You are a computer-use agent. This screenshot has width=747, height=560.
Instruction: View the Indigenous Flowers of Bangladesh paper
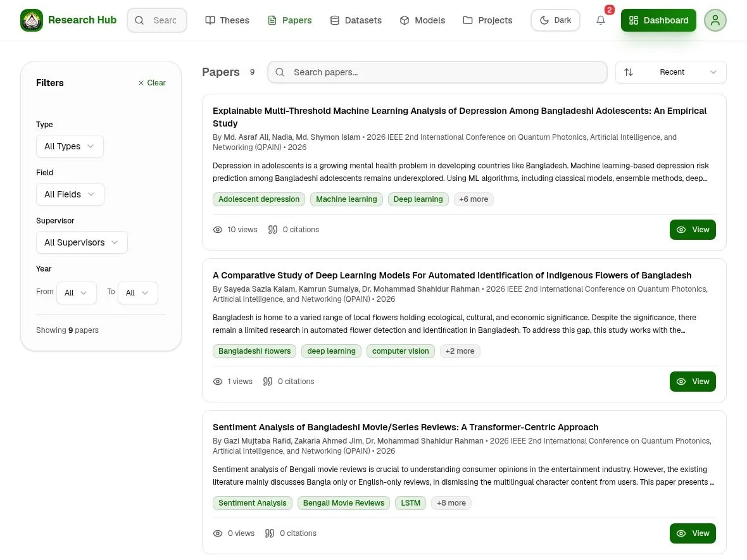(693, 382)
